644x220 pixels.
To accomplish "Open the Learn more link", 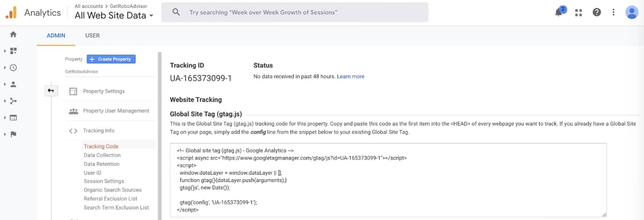I will (351, 76).
